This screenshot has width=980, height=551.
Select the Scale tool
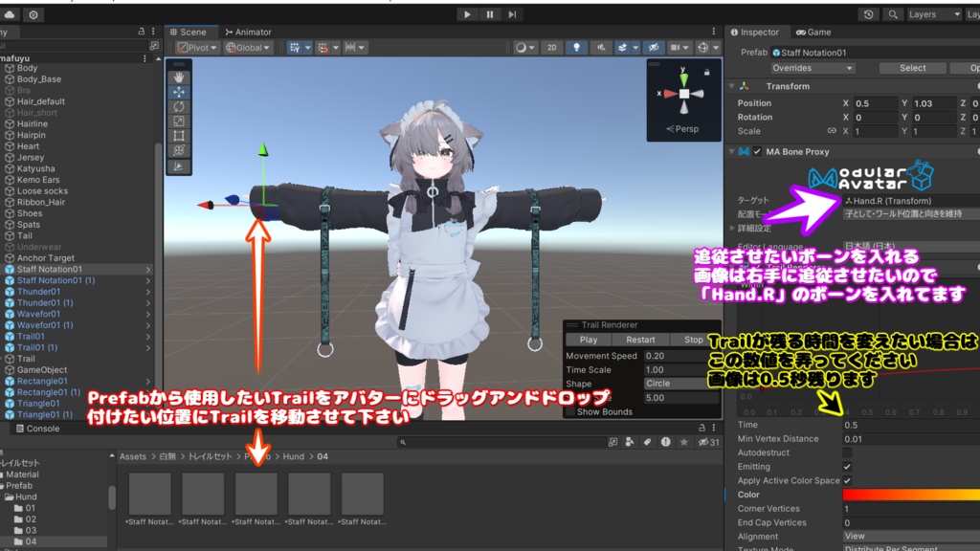click(179, 121)
